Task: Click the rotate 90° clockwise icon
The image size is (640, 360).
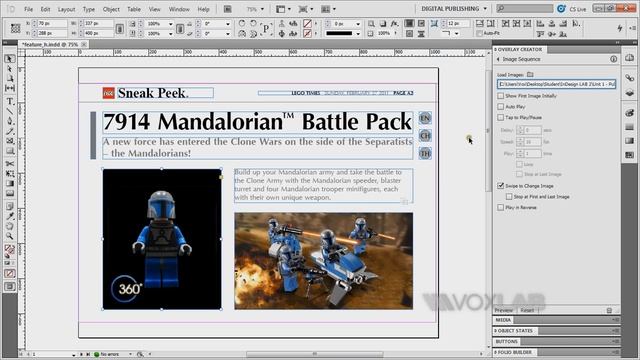Action: tap(242, 23)
